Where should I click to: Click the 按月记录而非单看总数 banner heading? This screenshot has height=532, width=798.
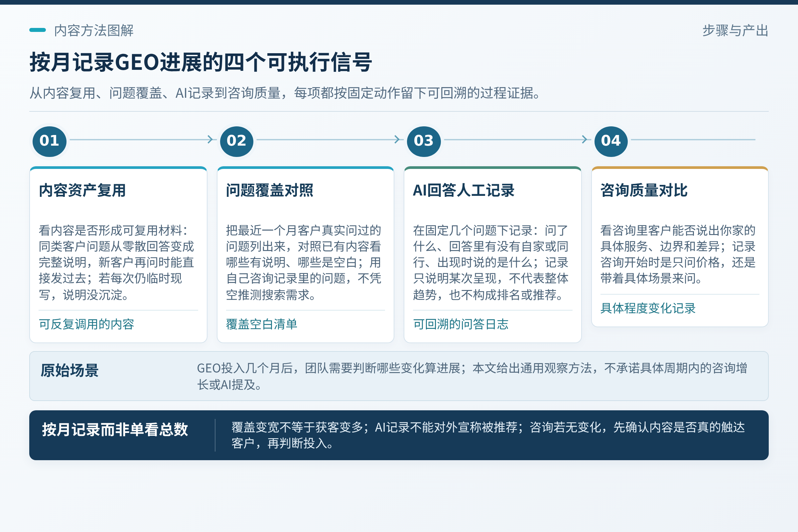pos(115,430)
